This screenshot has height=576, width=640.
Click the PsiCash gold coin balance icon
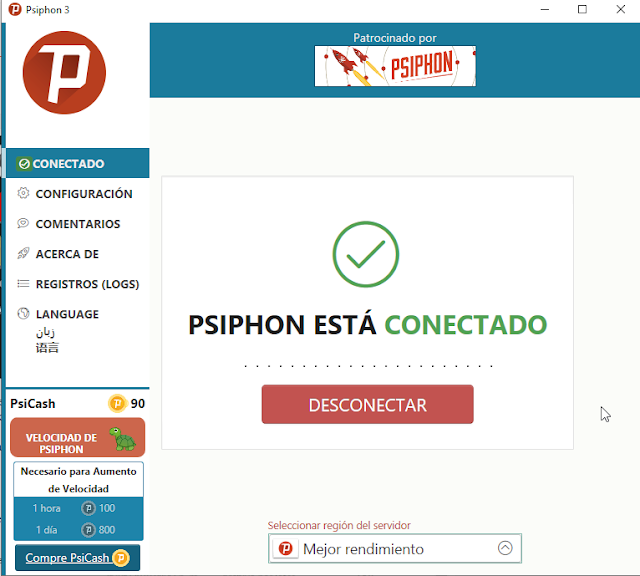pos(117,404)
